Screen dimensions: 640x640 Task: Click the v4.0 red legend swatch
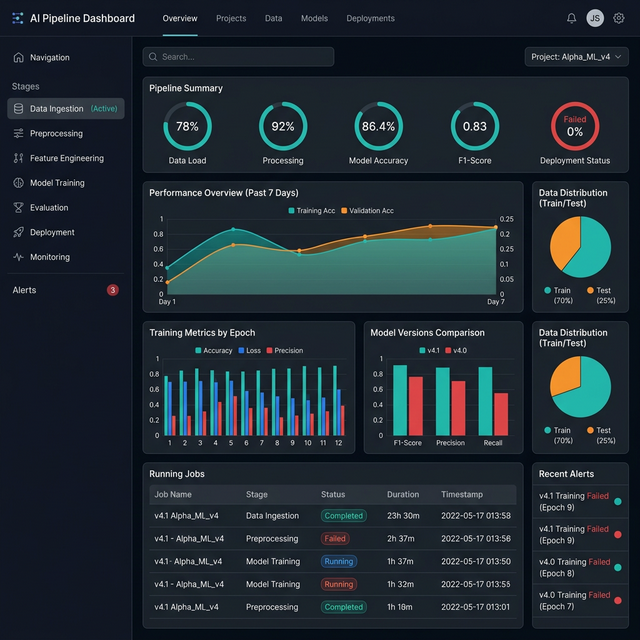449,350
